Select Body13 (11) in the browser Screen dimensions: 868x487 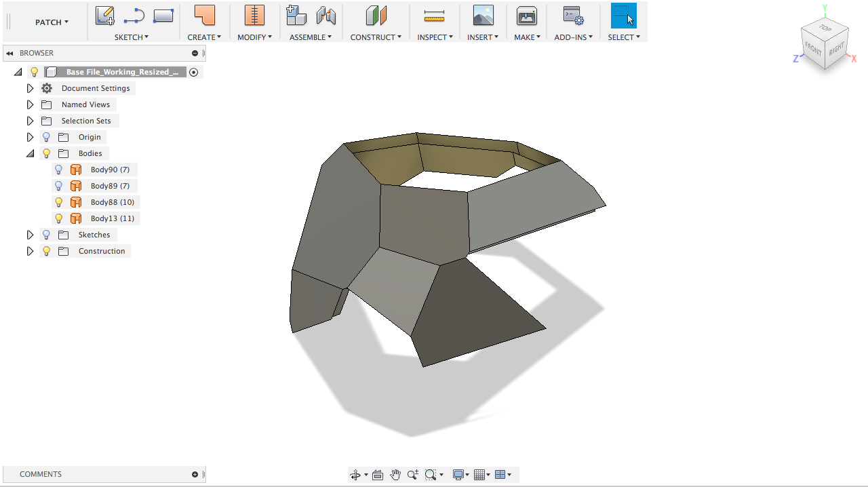point(112,218)
